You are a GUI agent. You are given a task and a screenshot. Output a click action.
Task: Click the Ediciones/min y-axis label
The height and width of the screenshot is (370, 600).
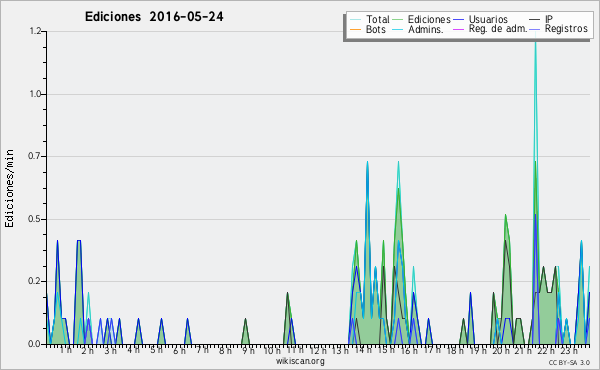click(9, 188)
